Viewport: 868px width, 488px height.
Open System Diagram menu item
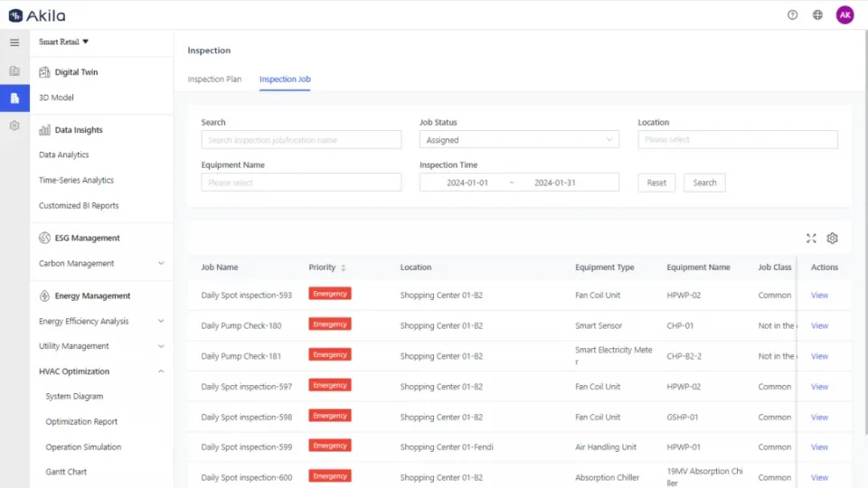(74, 396)
